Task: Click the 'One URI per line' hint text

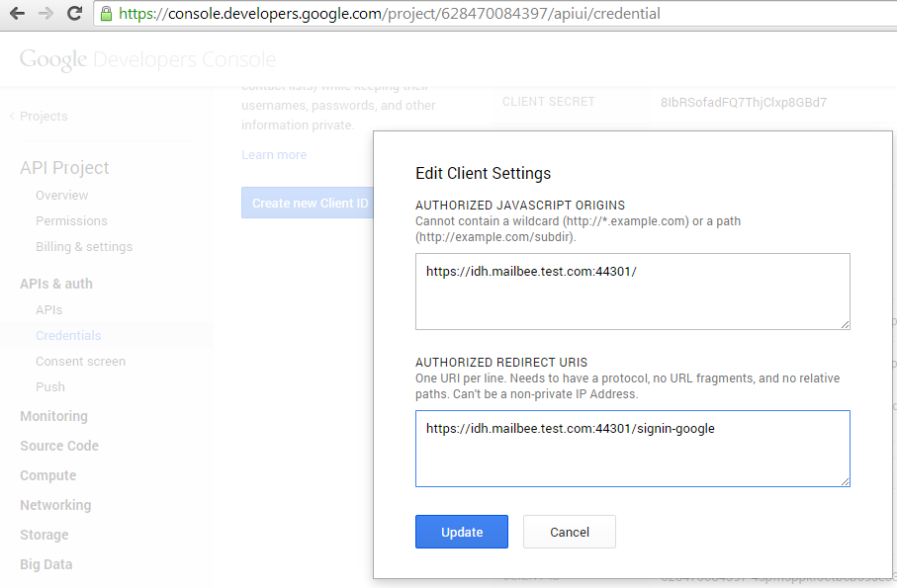Action: pos(628,386)
